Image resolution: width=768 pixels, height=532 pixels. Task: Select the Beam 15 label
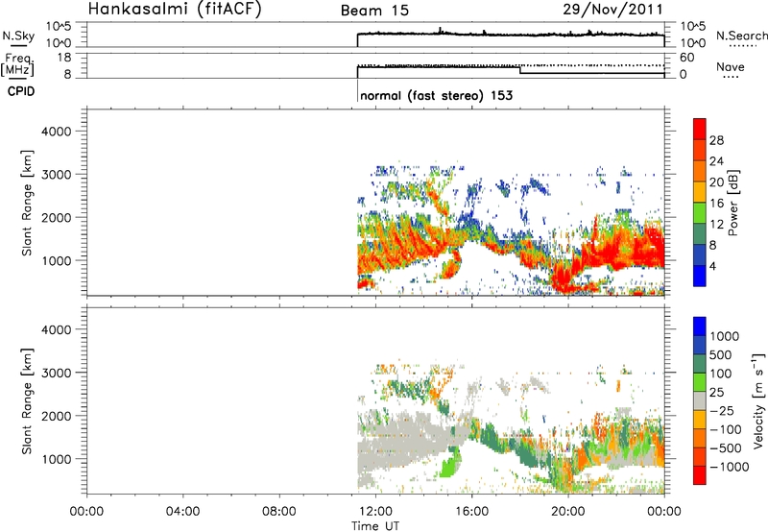(374, 11)
